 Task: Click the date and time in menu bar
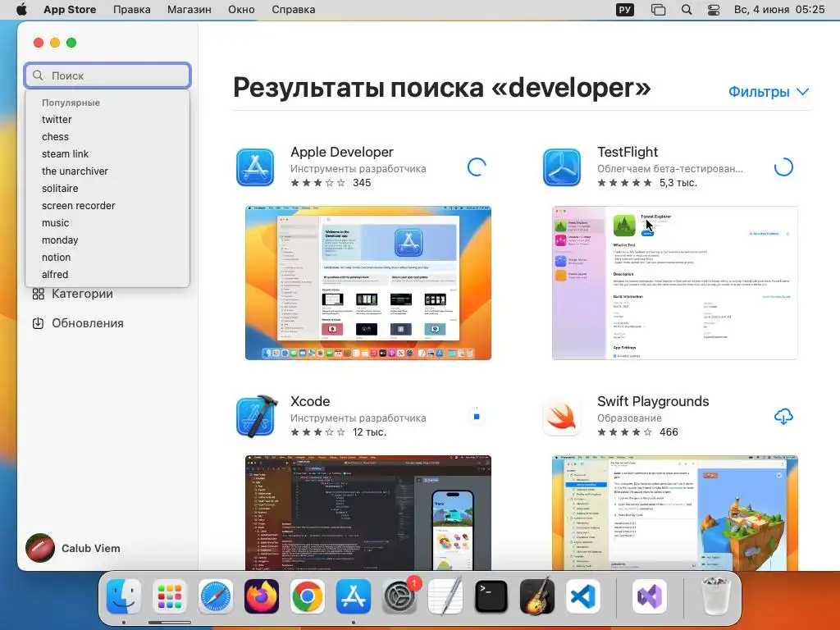pyautogui.click(x=779, y=10)
